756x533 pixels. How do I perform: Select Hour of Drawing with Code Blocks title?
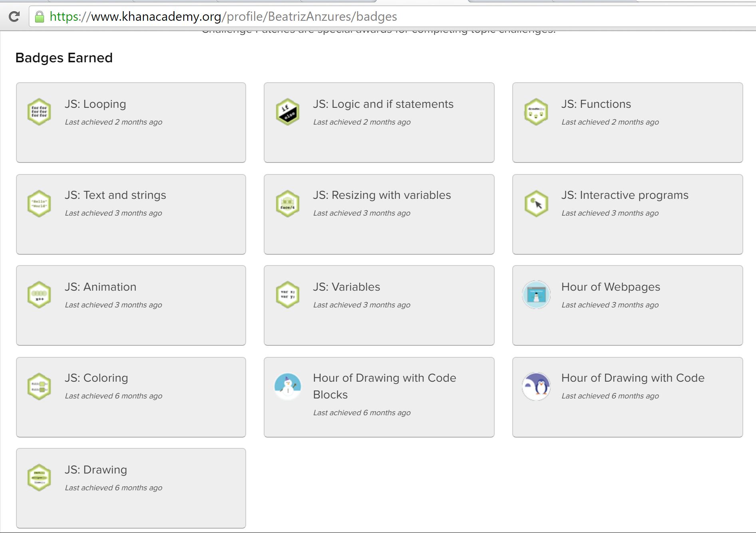[384, 386]
